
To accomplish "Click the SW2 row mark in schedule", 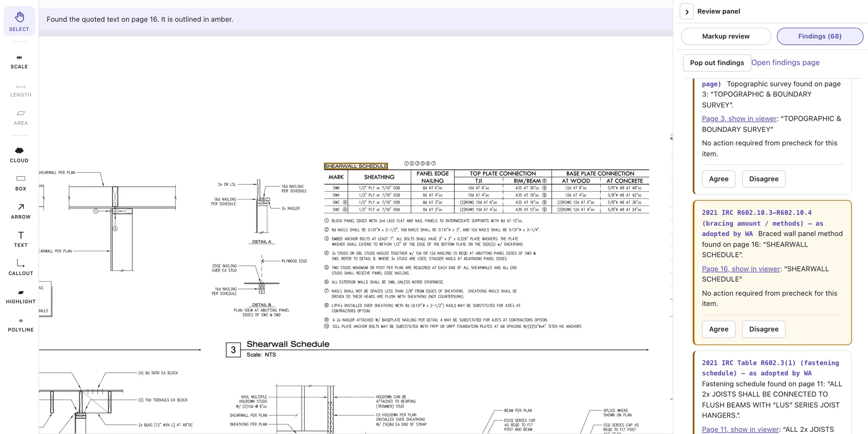I will click(336, 210).
